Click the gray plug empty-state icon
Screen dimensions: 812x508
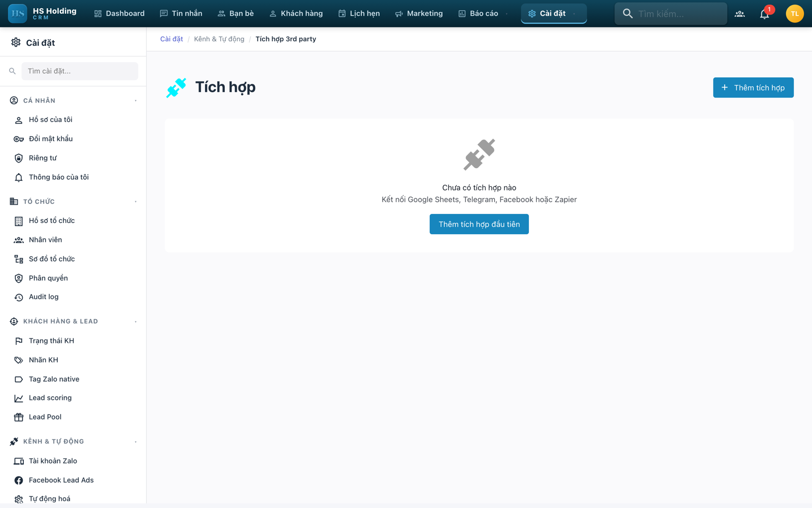[479, 154]
